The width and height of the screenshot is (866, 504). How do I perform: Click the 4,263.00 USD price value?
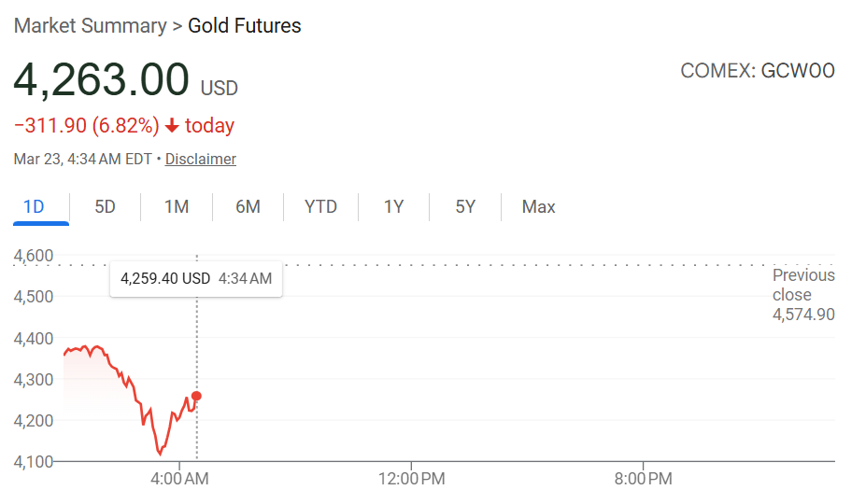pos(102,80)
